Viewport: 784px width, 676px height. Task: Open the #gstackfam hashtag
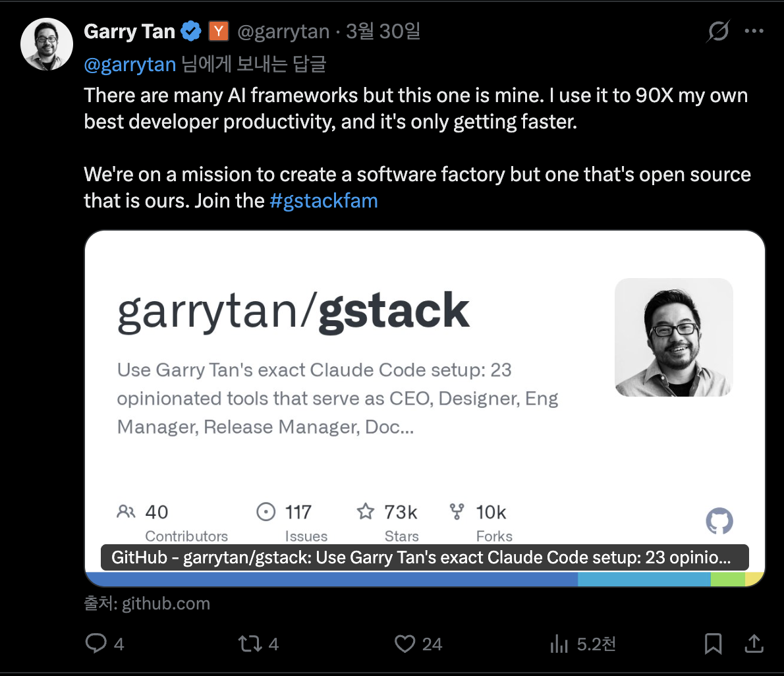(323, 200)
